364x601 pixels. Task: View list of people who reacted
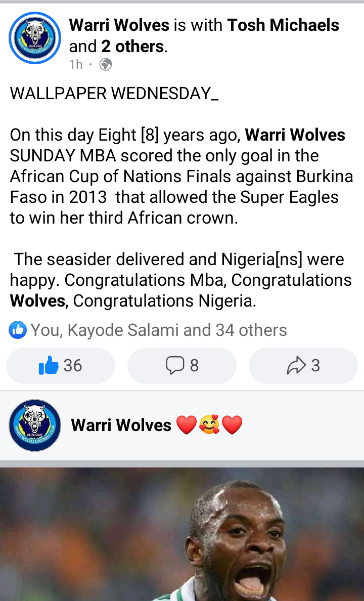[159, 330]
